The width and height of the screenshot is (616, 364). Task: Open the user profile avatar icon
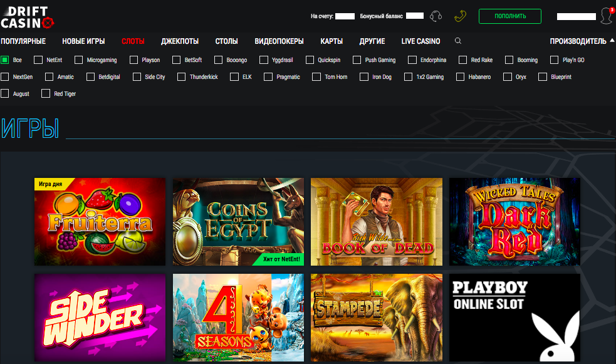(x=605, y=16)
